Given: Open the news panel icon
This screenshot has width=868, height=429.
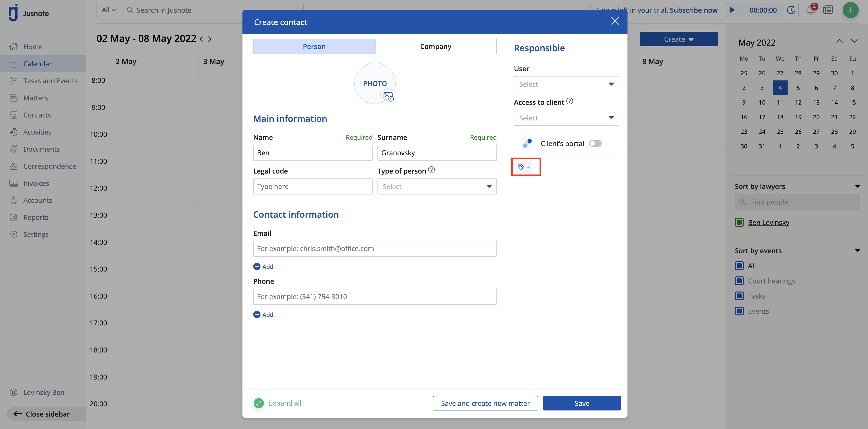Looking at the screenshot, I should [828, 10].
